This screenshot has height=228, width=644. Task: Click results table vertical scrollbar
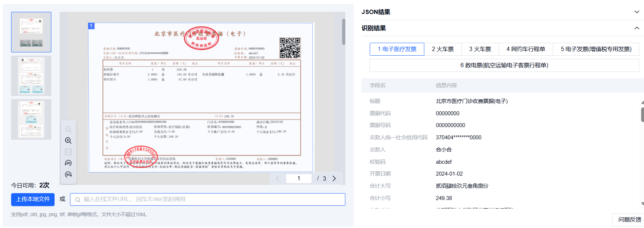[x=643, y=115]
